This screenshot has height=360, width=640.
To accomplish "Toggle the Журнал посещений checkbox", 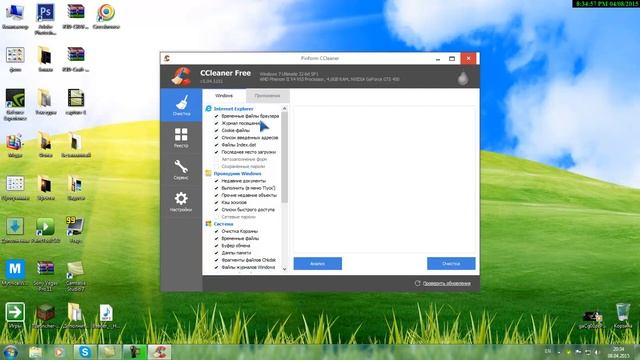I will (216, 123).
